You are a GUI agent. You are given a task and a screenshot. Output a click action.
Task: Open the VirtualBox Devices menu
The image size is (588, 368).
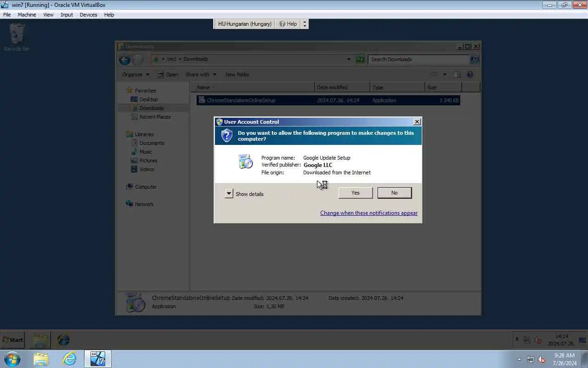(88, 15)
